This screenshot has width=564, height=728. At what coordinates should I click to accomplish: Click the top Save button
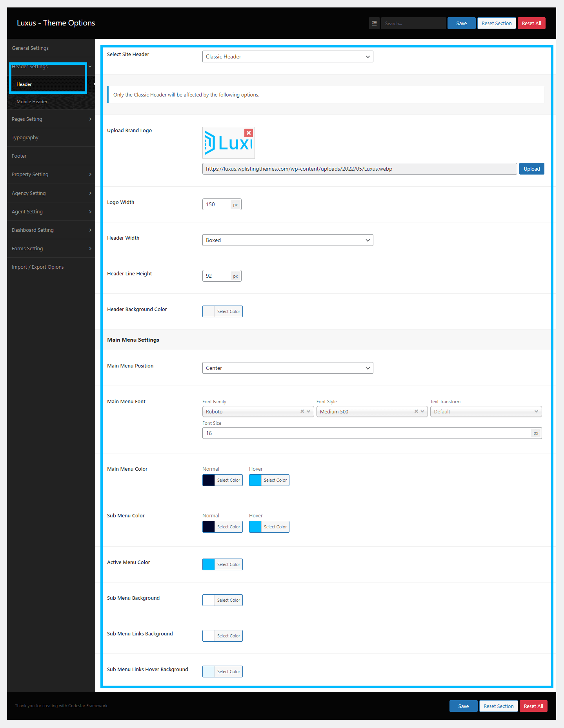click(x=461, y=23)
